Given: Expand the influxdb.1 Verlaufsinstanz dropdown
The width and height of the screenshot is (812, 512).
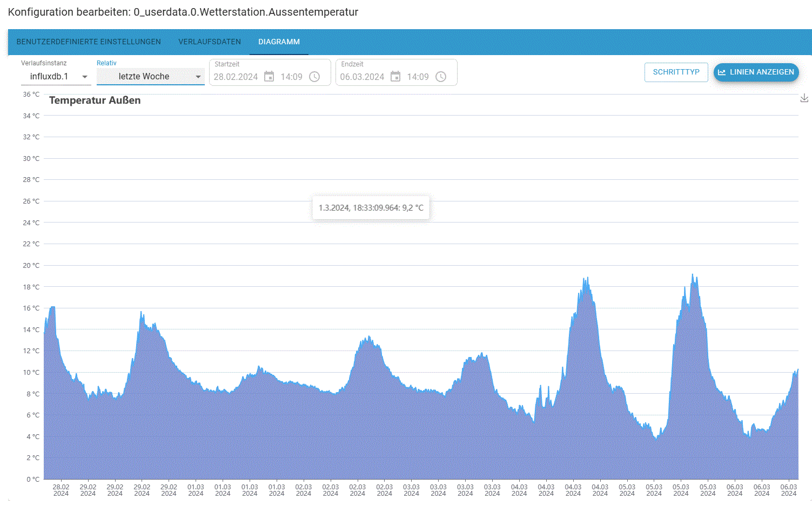Looking at the screenshot, I should coord(56,77).
